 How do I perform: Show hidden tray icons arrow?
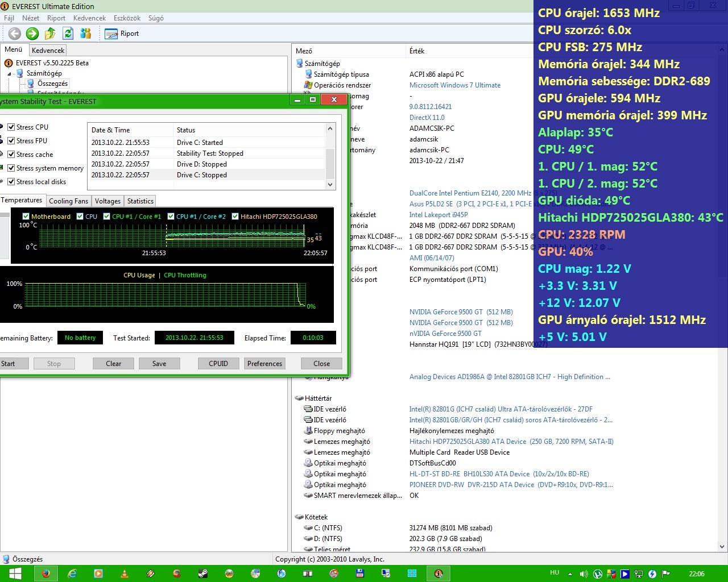click(571, 574)
